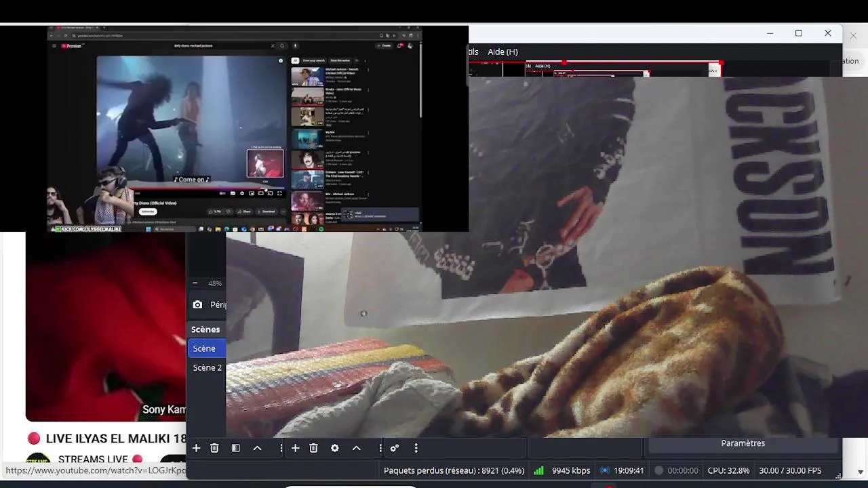The width and height of the screenshot is (868, 488).
Task: Close the browser tab behind OBS window
Action: tap(854, 35)
